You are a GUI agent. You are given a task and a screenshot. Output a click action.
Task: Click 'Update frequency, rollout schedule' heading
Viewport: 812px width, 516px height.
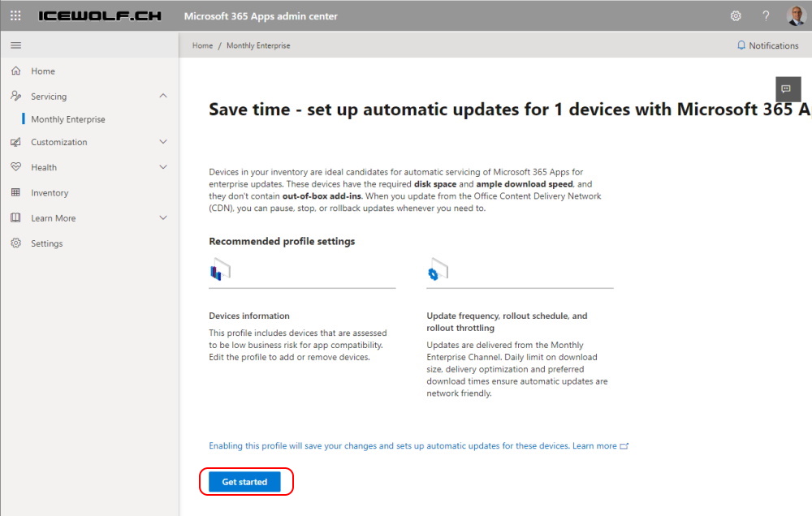coord(507,321)
